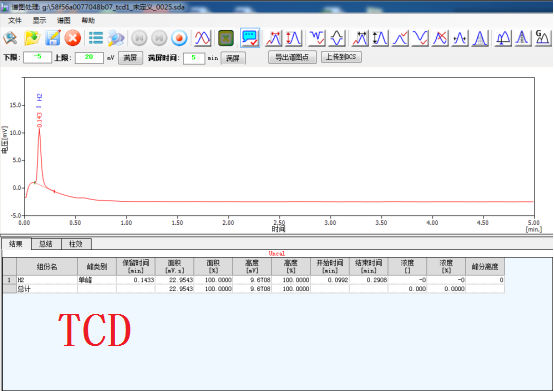554x391 pixels.
Task: Click the red record button icon
Action: 179,38
